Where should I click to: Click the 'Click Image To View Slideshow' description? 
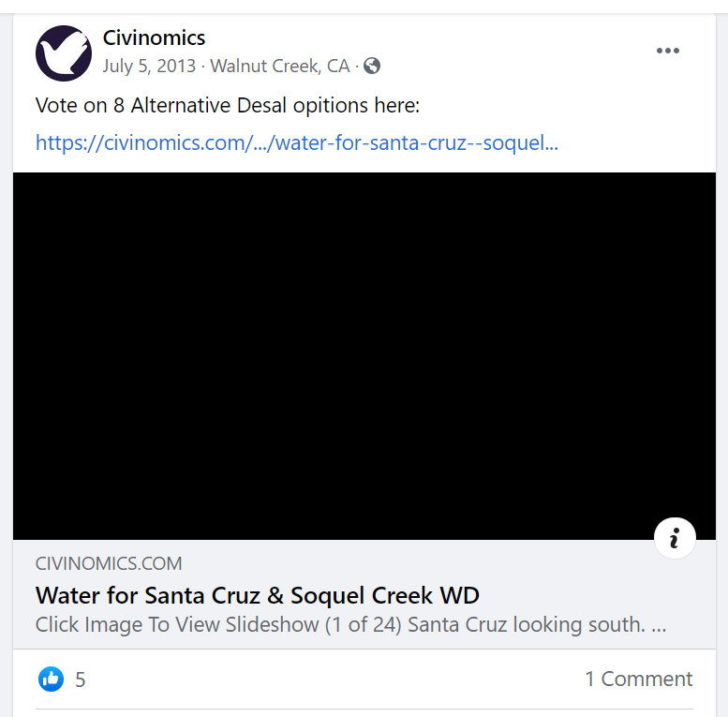pyautogui.click(x=177, y=625)
